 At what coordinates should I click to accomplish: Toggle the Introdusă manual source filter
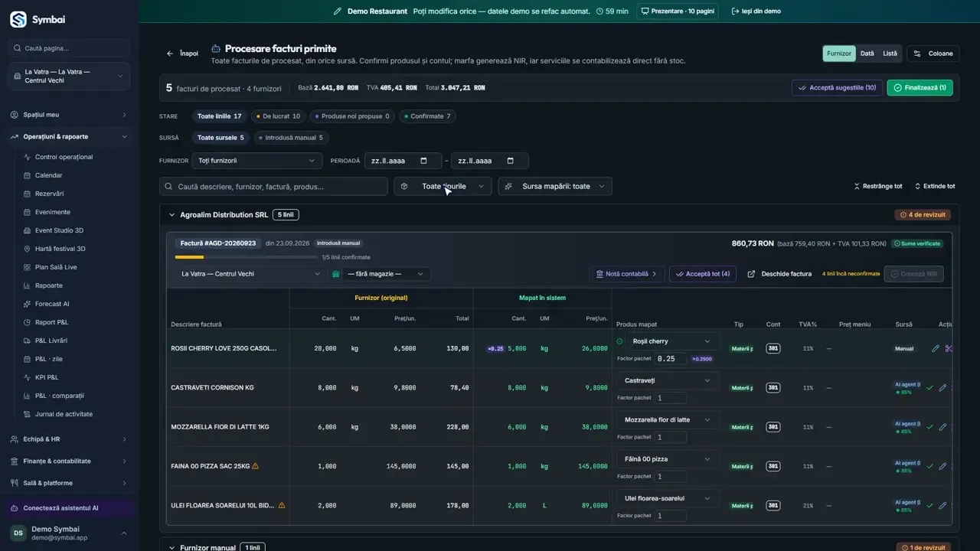pos(289,138)
